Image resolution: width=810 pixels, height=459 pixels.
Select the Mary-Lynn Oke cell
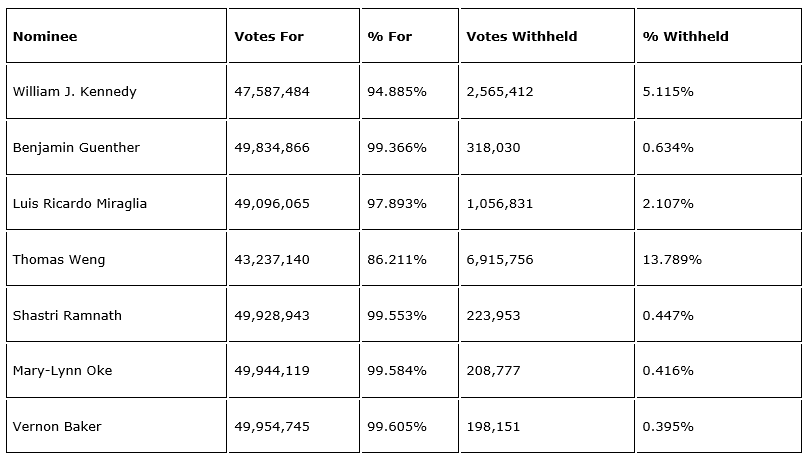tap(62, 371)
